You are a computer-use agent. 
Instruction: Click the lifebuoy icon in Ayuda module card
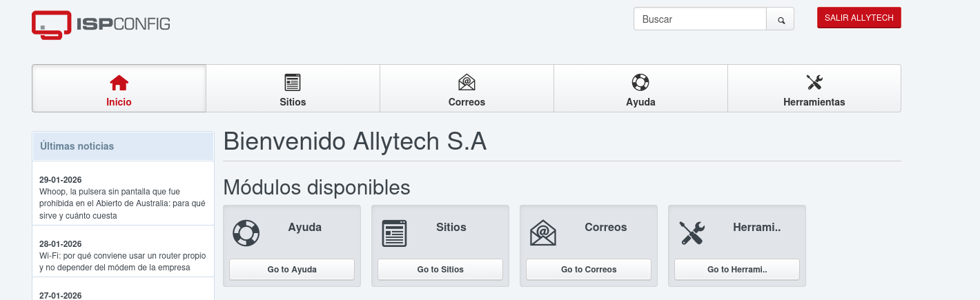tap(246, 233)
